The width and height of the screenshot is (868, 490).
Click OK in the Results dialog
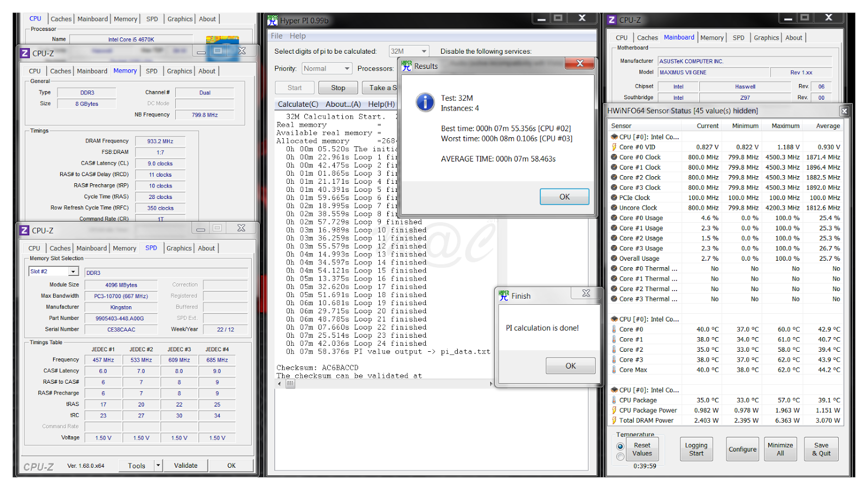[x=565, y=197]
